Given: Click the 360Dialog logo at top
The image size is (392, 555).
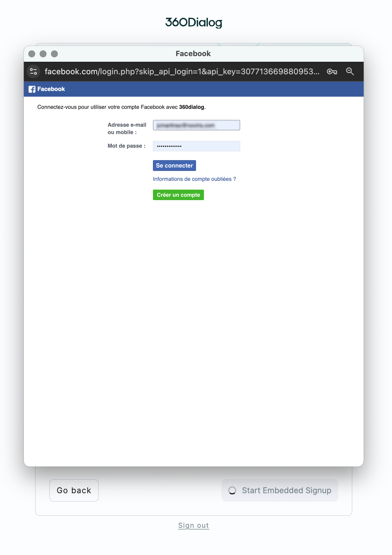Looking at the screenshot, I should pyautogui.click(x=194, y=22).
